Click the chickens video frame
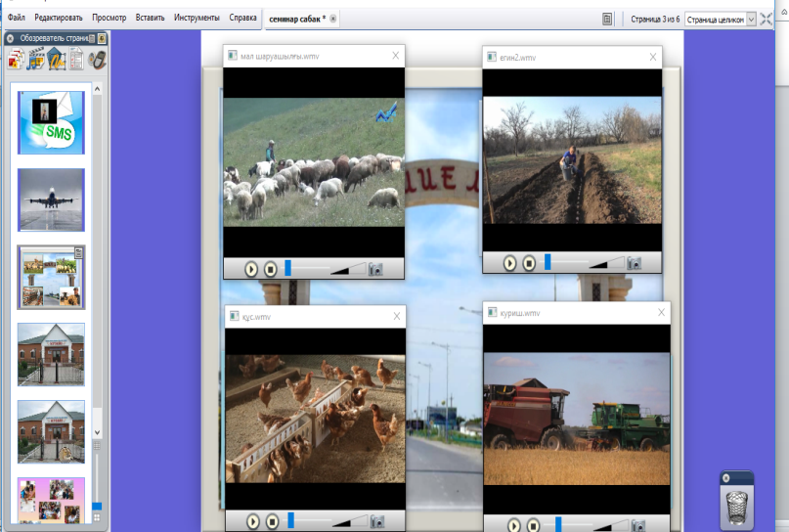Viewport: 789px width, 532px height. click(316, 419)
